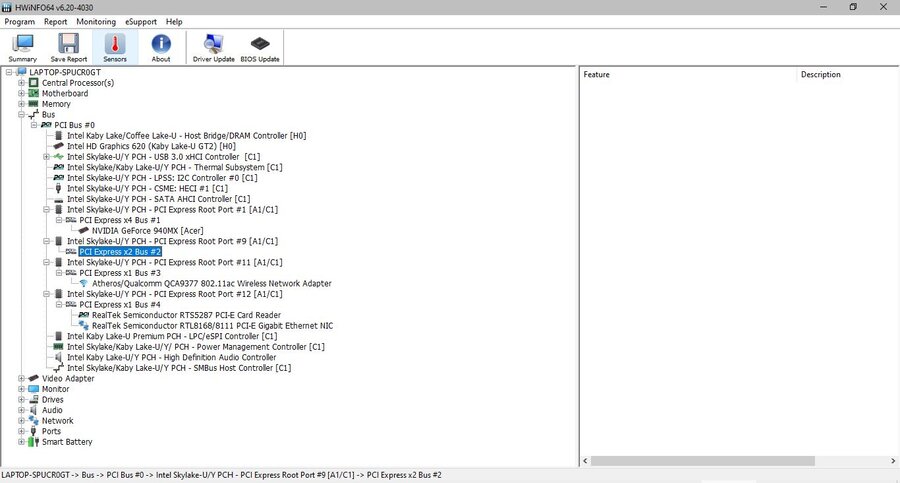
Task: Select 'Intel Skylake-U/Y PCH - LPSS: I2C Controller #0'
Action: [162, 177]
